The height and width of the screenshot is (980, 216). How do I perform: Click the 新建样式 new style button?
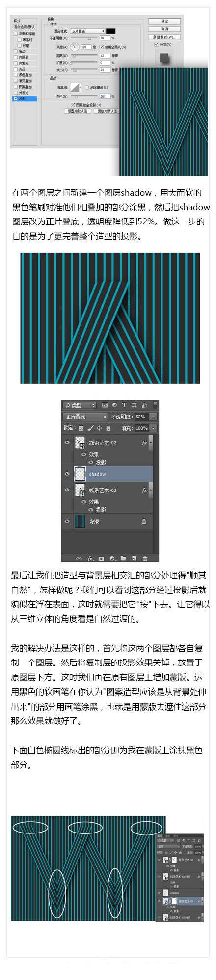tap(164, 37)
